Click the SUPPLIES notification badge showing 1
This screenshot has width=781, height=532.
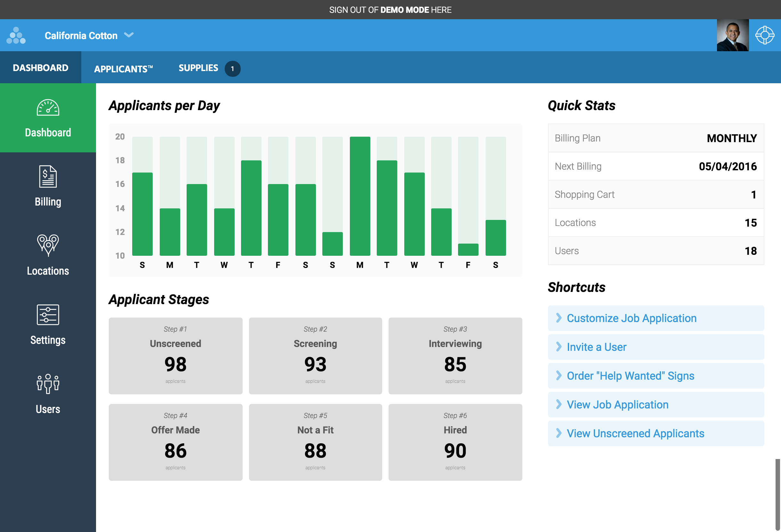point(233,68)
